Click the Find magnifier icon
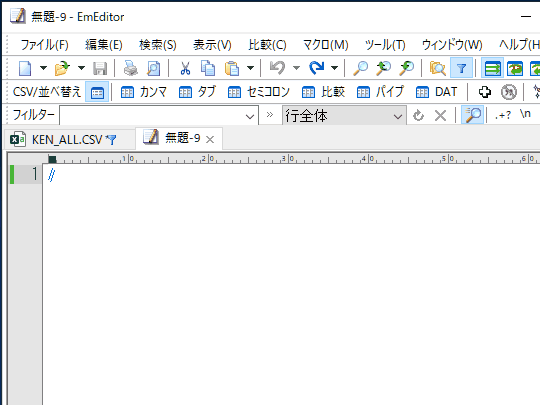The width and height of the screenshot is (540, 405). pos(361,68)
